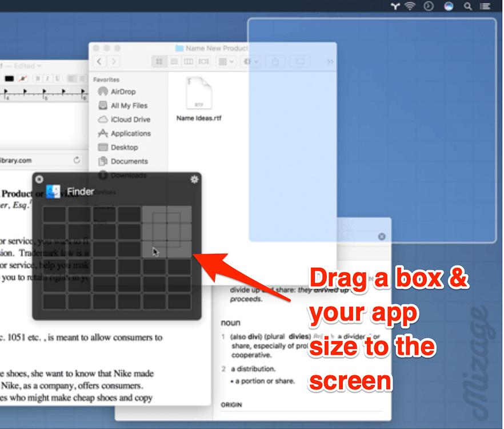This screenshot has width=504, height=429.
Task: Switch Finder to icon view
Action: (x=159, y=61)
